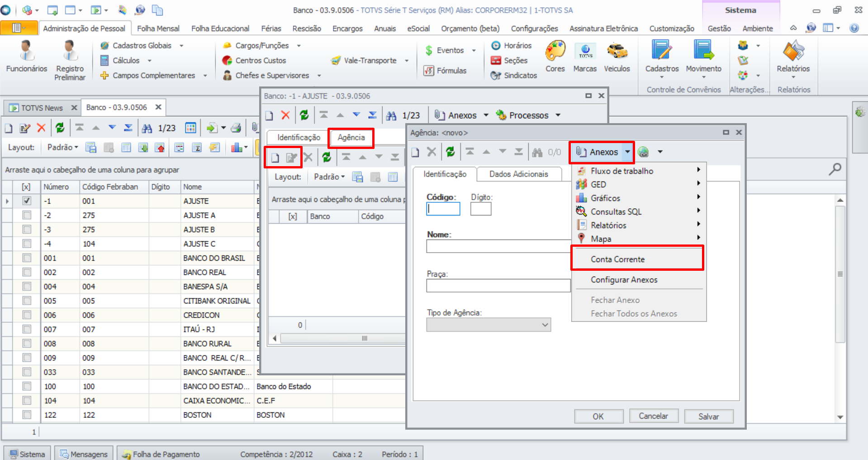Click new page icon in Agência novo dialog

click(415, 152)
